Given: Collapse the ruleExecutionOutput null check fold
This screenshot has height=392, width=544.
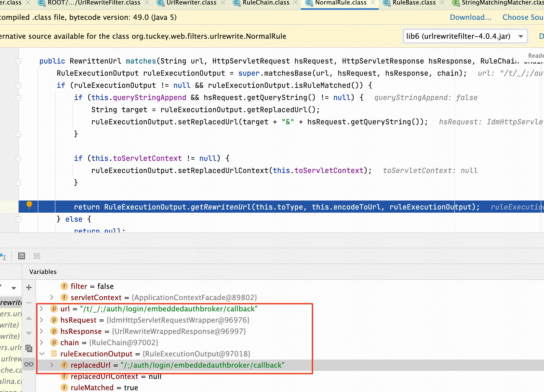Looking at the screenshot, I should [x=18, y=86].
